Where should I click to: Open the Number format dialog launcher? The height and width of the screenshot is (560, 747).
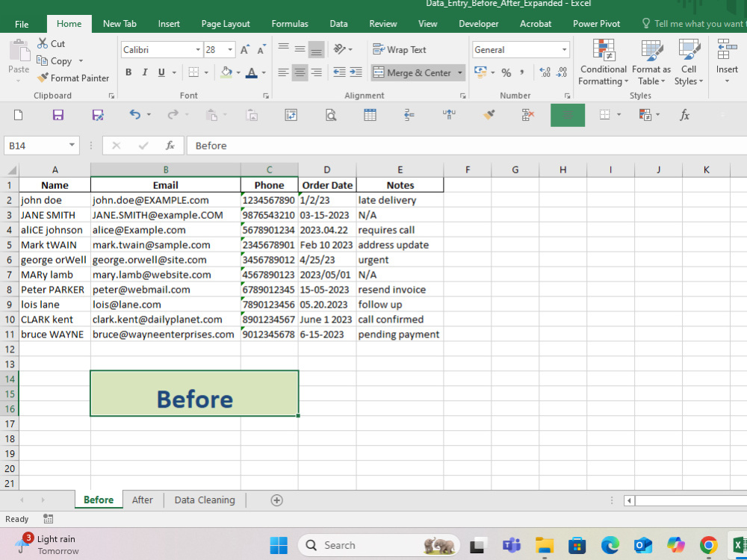click(567, 96)
